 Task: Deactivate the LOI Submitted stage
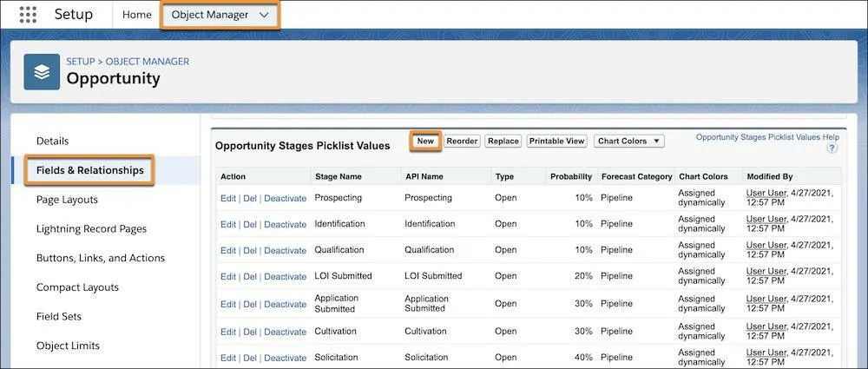click(285, 276)
